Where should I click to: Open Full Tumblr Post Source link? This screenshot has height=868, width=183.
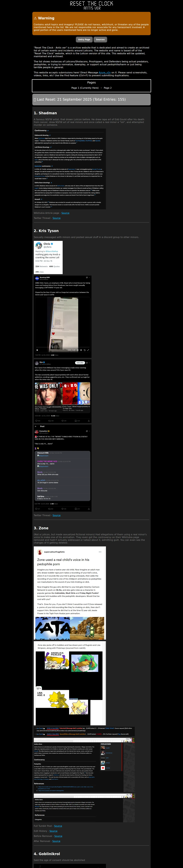58,826
